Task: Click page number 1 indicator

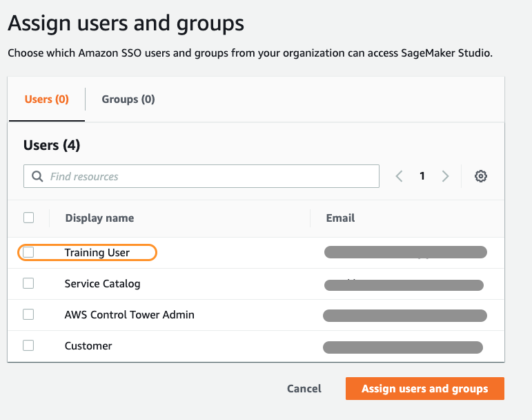Action: coord(422,176)
